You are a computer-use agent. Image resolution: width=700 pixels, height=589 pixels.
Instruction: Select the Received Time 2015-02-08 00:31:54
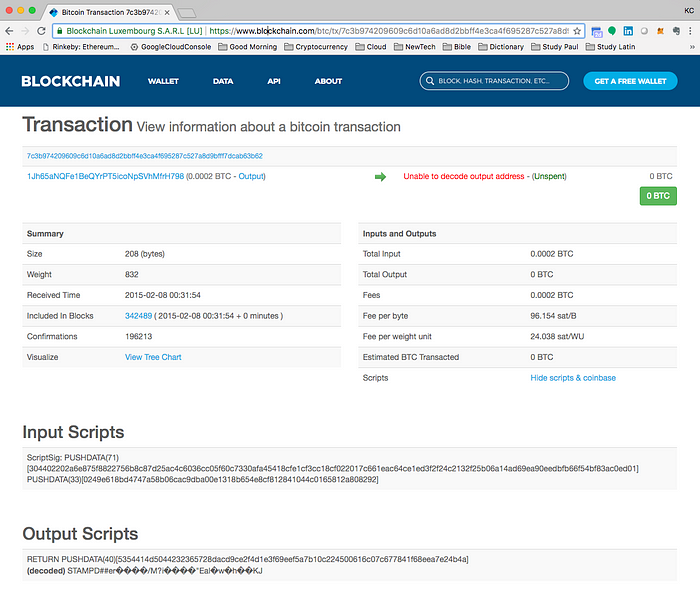pos(162,295)
